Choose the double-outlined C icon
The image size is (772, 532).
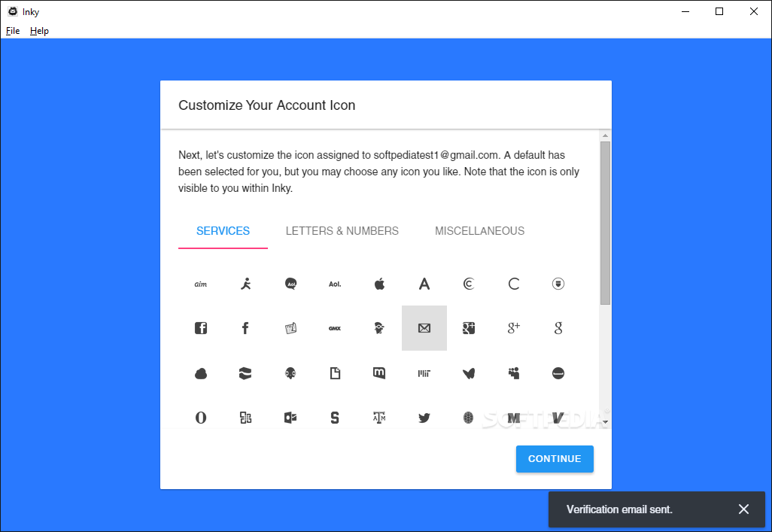point(469,284)
